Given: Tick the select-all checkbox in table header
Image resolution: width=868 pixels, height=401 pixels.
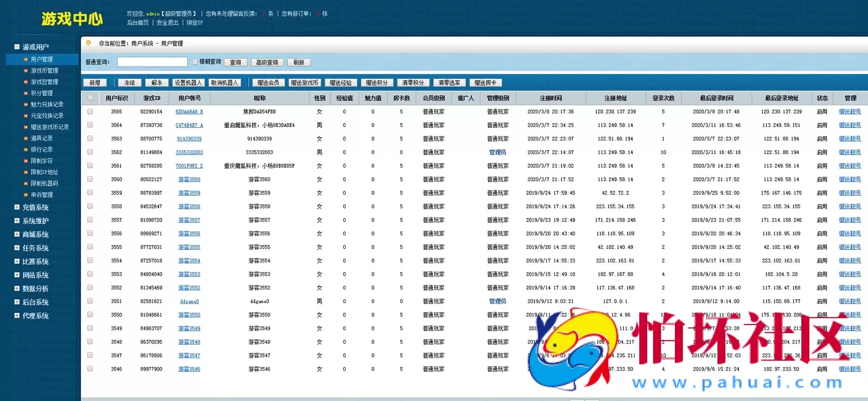Looking at the screenshot, I should point(90,98).
